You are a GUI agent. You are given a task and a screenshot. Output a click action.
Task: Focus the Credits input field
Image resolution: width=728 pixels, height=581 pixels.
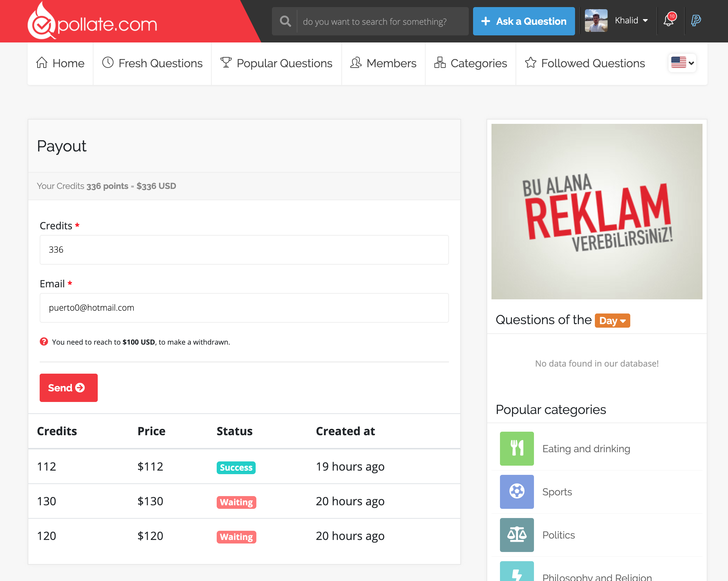click(244, 250)
